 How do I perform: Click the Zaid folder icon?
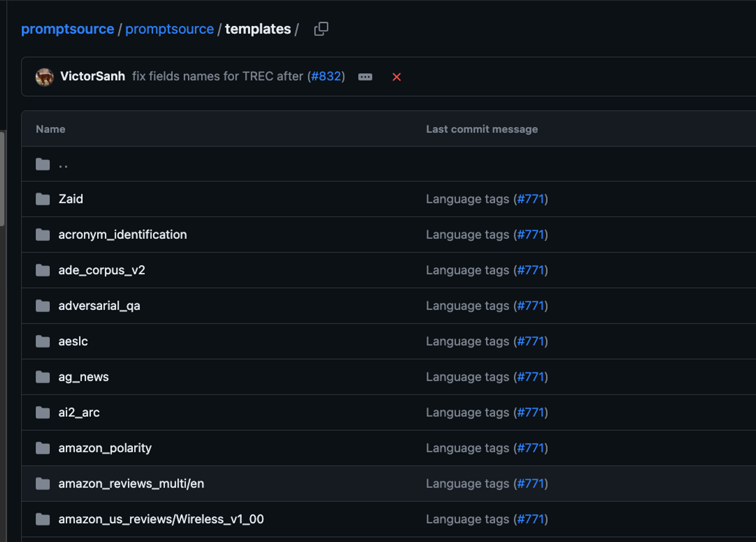43,199
